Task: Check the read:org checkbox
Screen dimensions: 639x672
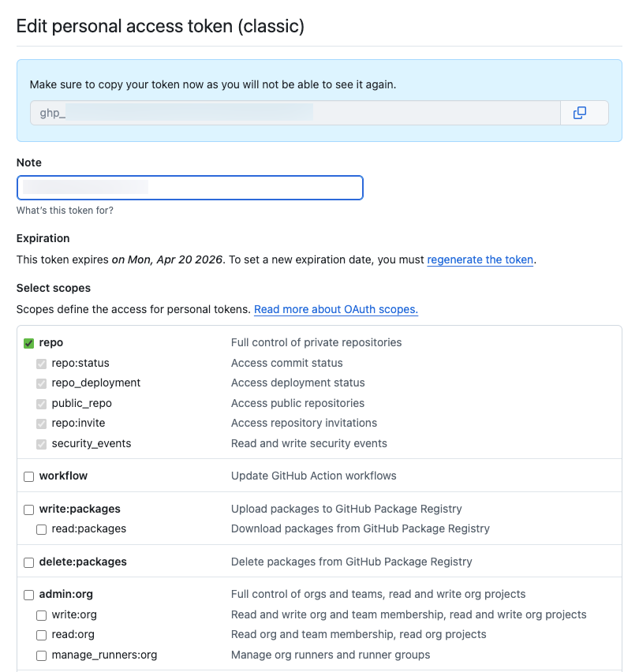Action: (x=41, y=634)
